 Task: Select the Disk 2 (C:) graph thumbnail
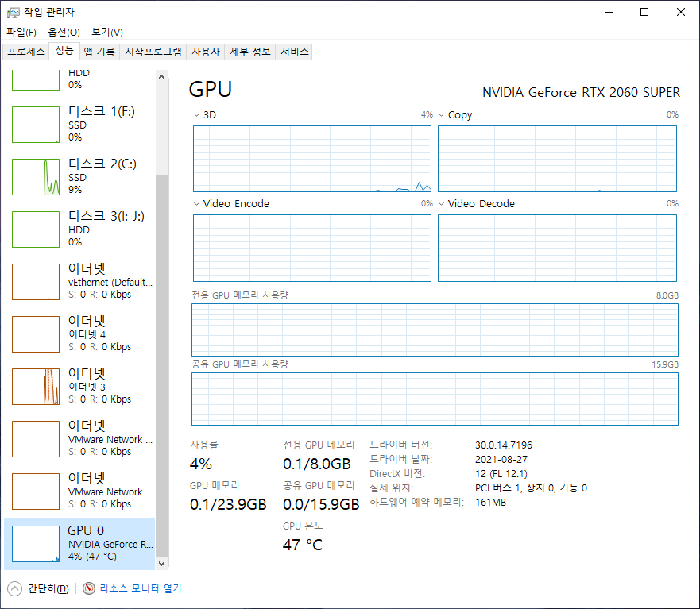point(36,177)
